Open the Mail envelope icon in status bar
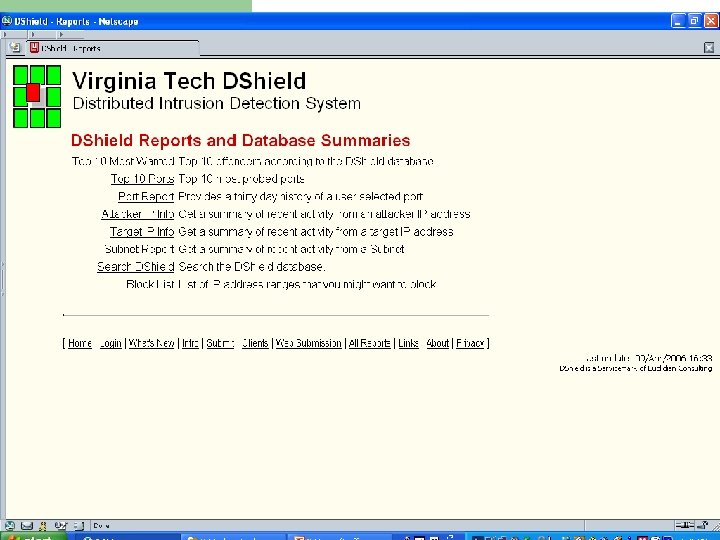Screen dimensions: 720x540 [27, 525]
